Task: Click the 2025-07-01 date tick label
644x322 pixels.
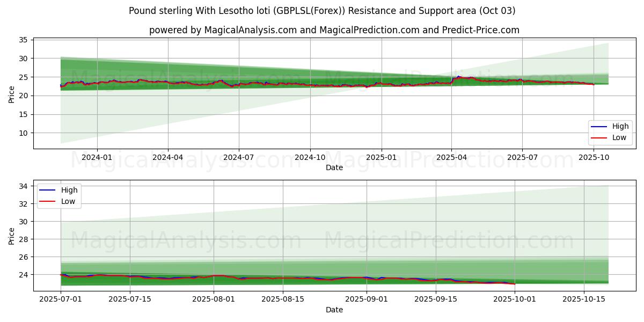Action: pos(61,299)
